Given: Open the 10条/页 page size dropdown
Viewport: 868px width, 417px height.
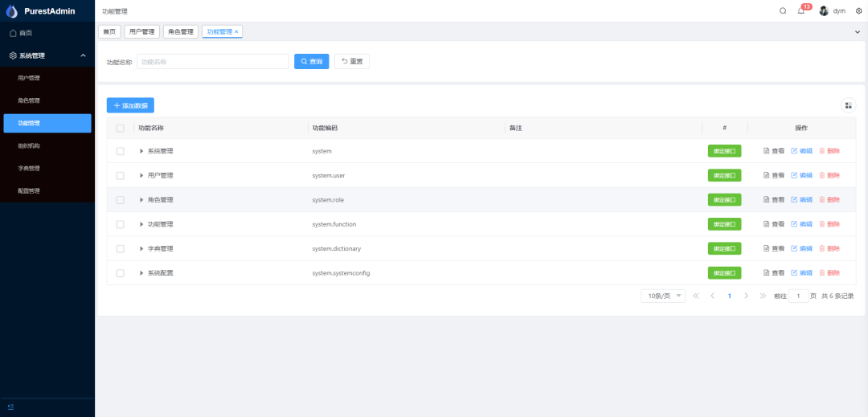Looking at the screenshot, I should pos(663,296).
